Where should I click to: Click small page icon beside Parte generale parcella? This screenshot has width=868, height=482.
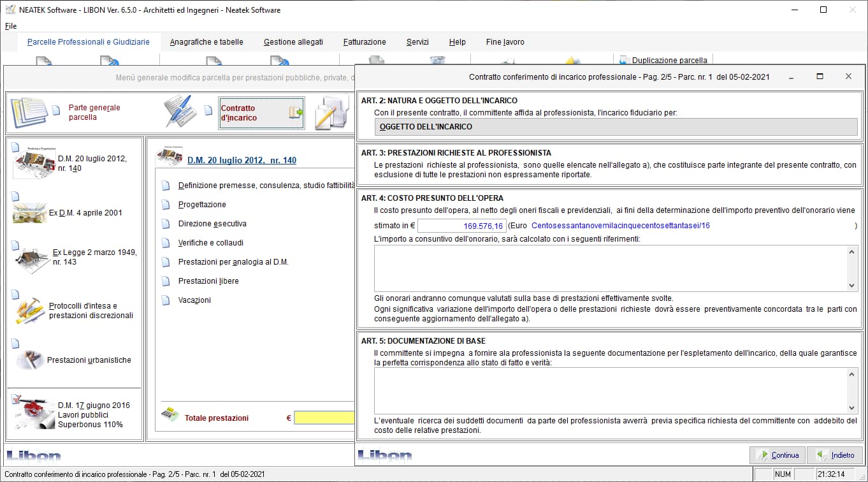[x=56, y=110]
